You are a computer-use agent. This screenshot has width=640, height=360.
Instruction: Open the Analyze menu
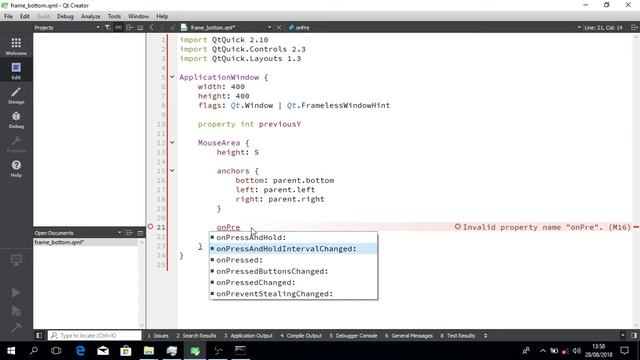[x=91, y=16]
